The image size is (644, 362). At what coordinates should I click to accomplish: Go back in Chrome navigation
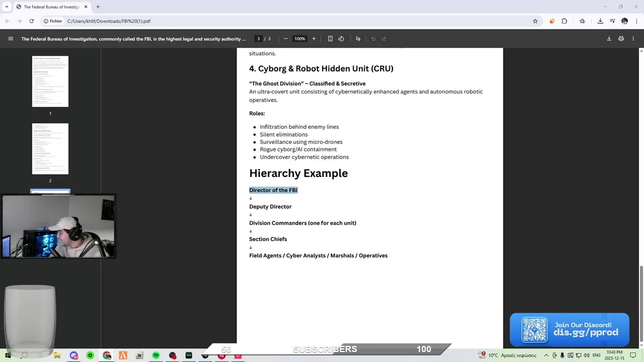point(8,21)
